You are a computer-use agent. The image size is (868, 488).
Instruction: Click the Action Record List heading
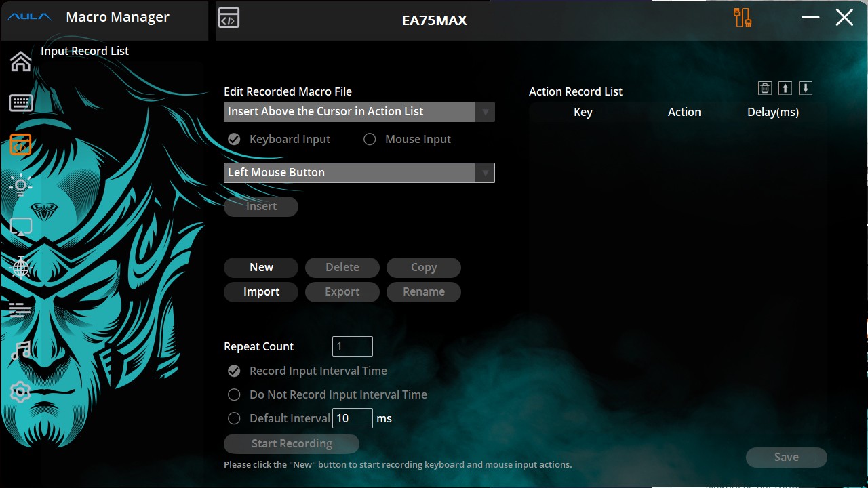576,91
